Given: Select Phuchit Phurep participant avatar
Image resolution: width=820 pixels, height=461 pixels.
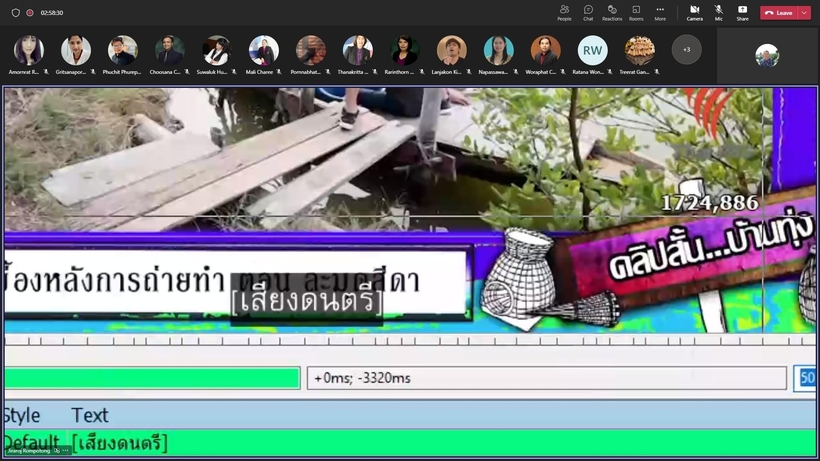Looking at the screenshot, I should pos(122,50).
